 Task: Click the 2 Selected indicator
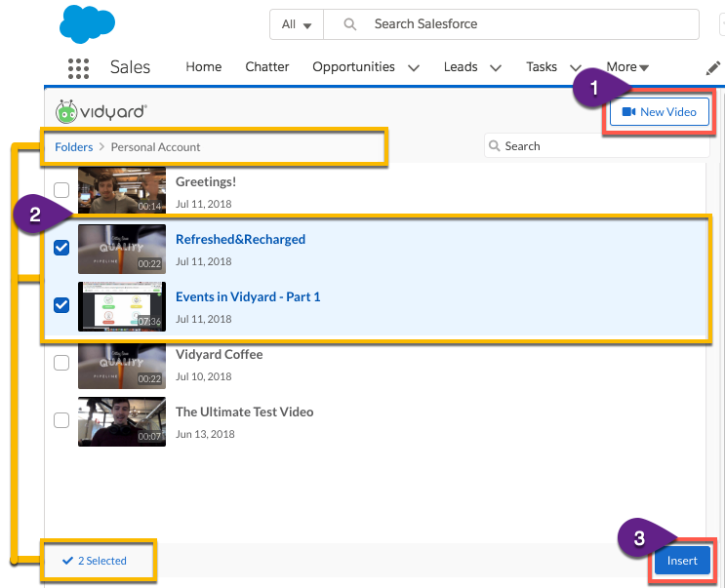95,561
